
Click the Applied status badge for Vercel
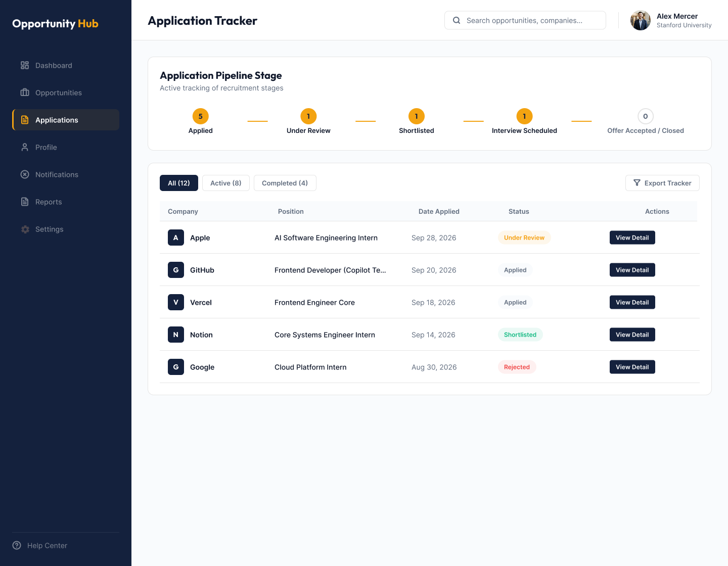(515, 302)
